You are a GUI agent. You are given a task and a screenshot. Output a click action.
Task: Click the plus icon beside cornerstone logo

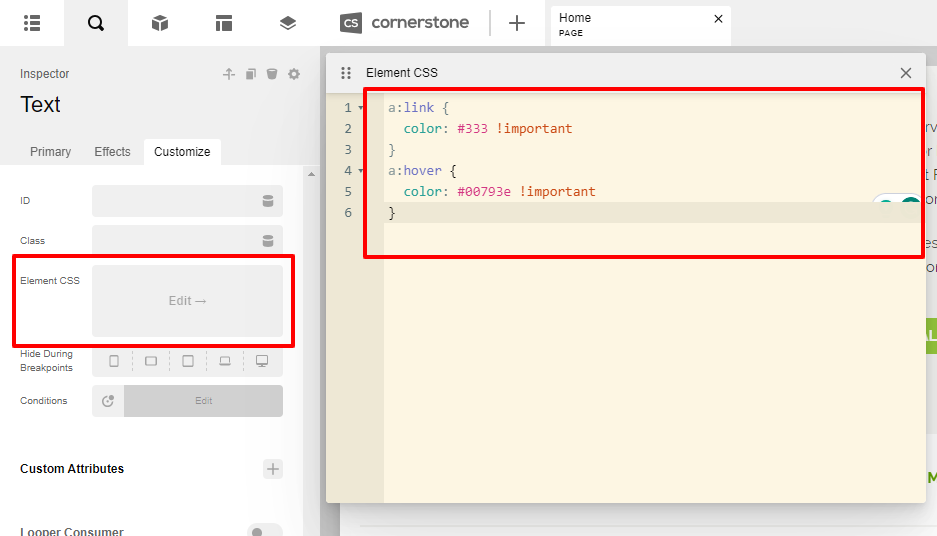(516, 23)
